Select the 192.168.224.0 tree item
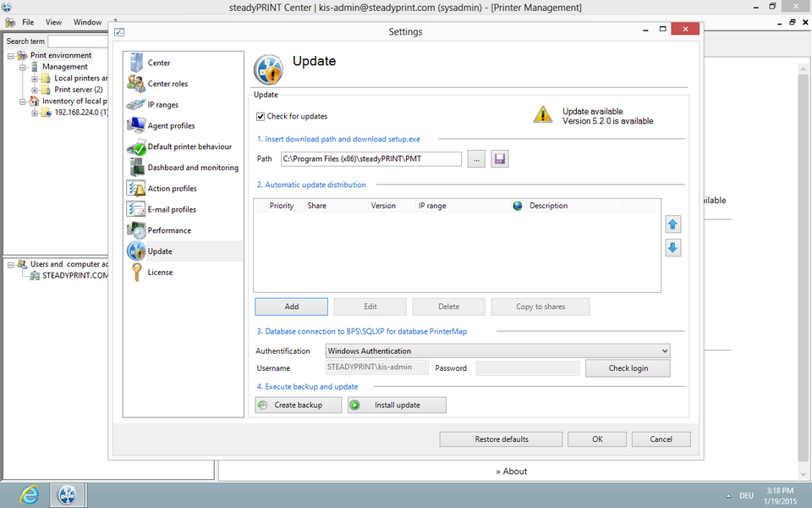Image resolution: width=812 pixels, height=508 pixels. tap(82, 113)
